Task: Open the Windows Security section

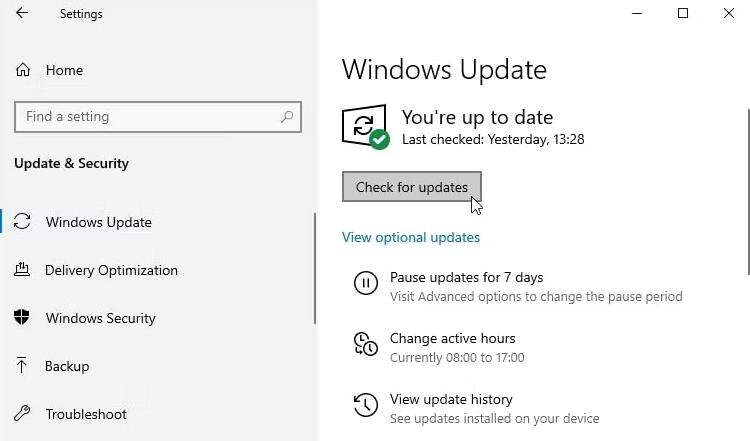Action: point(100,318)
